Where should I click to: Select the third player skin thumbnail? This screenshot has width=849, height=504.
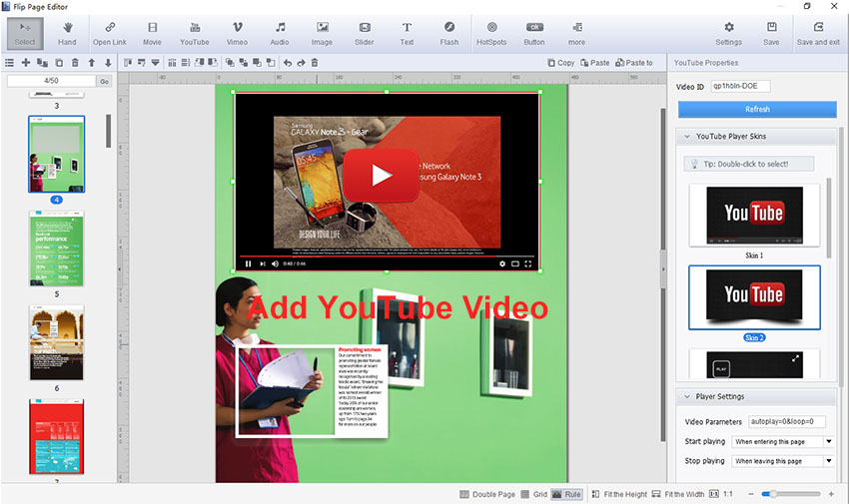[x=754, y=364]
